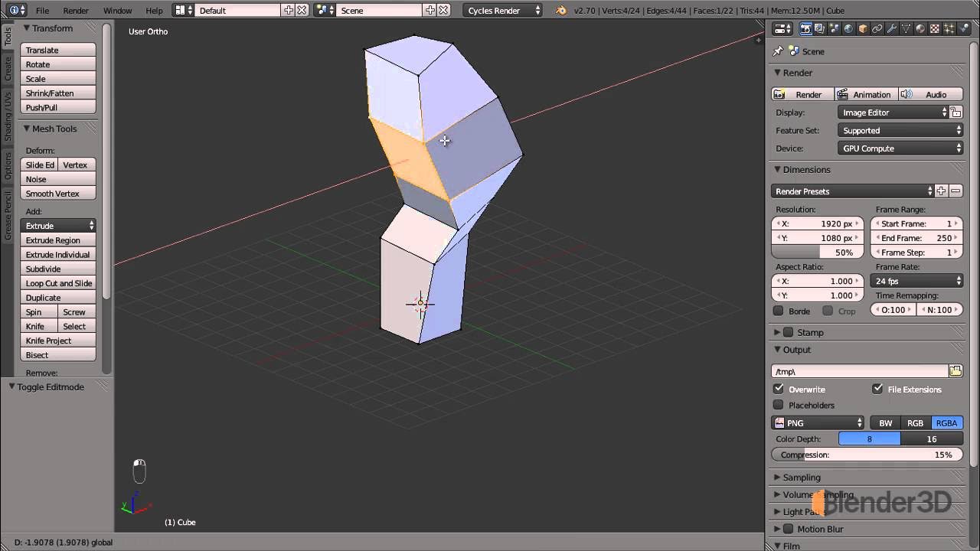
Task: Click the scene browse icon before Scene field
Action: [325, 10]
